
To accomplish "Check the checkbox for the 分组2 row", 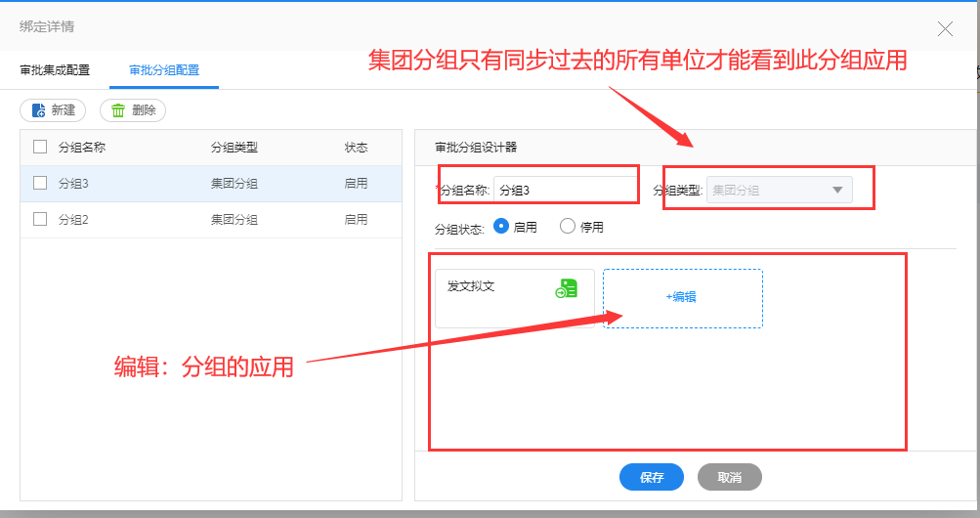I will tap(40, 219).
